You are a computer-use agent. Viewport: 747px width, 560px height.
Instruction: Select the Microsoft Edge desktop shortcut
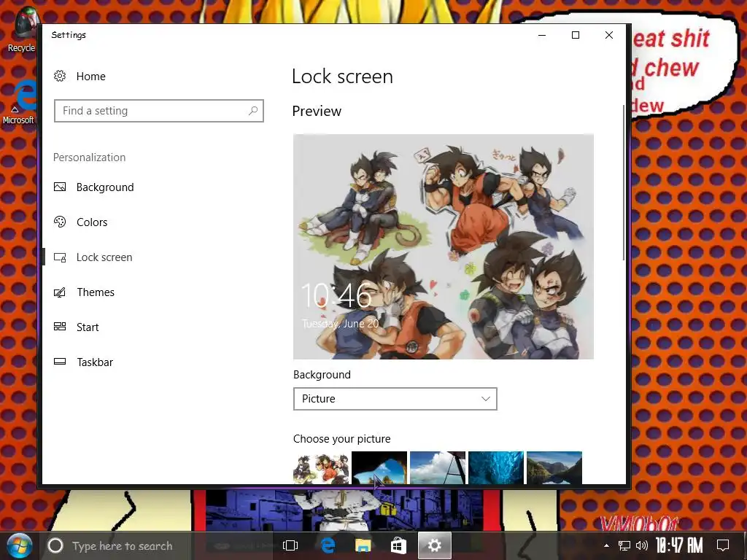pyautogui.click(x=19, y=102)
